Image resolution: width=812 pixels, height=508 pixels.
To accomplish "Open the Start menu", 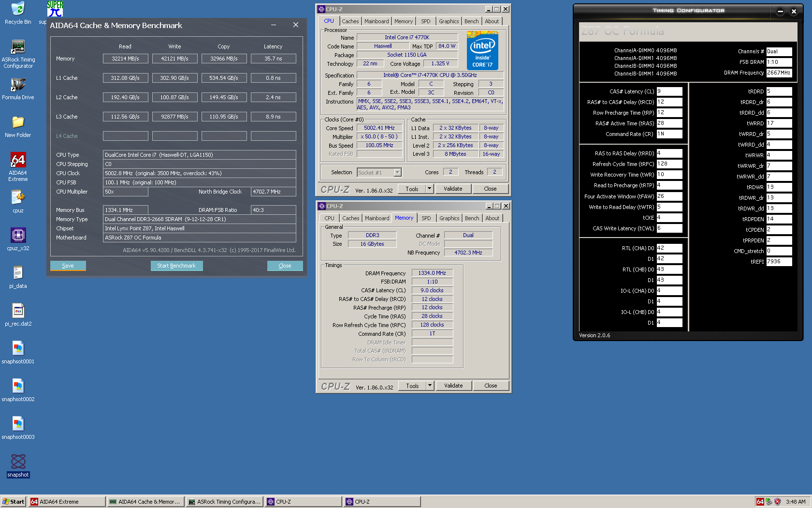I will pyautogui.click(x=13, y=502).
